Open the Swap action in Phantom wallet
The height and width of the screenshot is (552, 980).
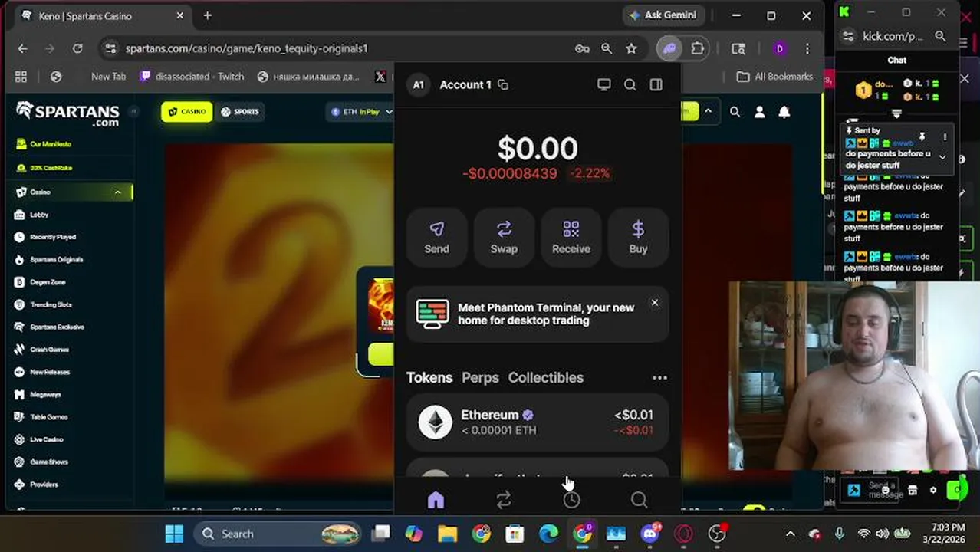pyautogui.click(x=504, y=237)
